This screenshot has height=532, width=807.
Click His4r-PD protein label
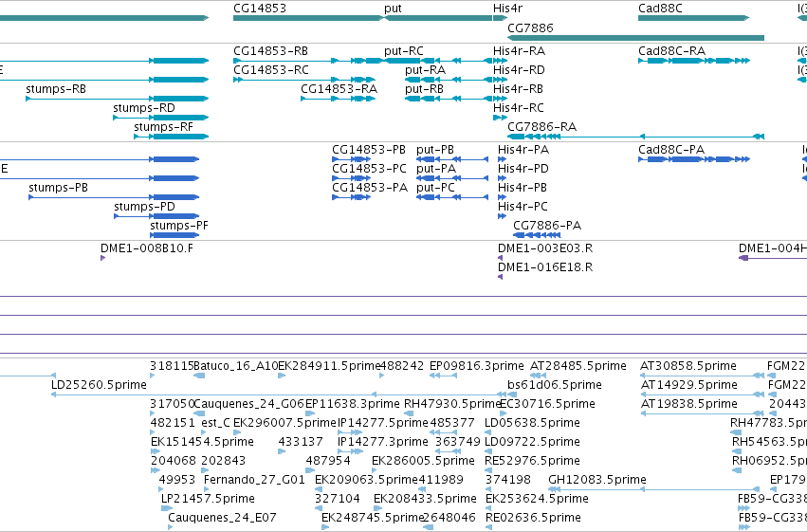[523, 169]
